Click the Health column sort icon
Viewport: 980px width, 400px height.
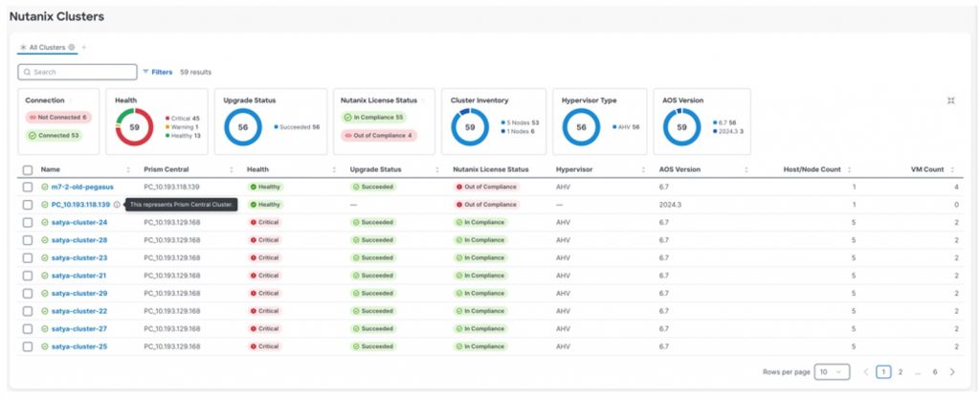(334, 169)
